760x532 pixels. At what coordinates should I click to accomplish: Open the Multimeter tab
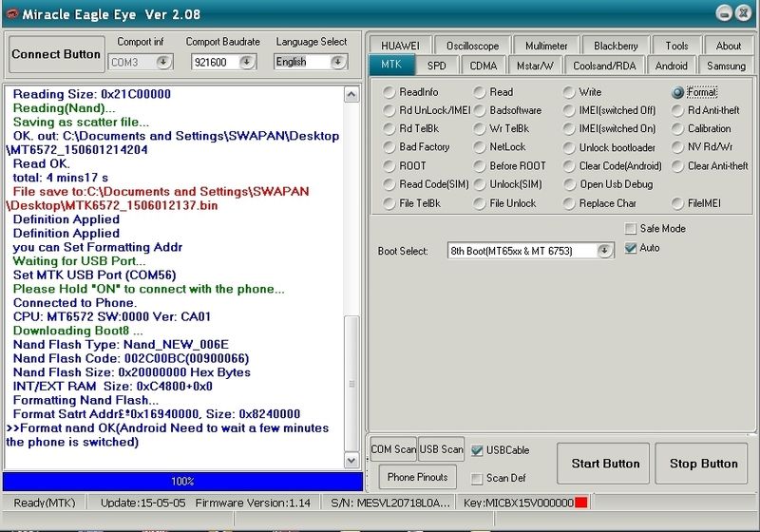coord(546,46)
